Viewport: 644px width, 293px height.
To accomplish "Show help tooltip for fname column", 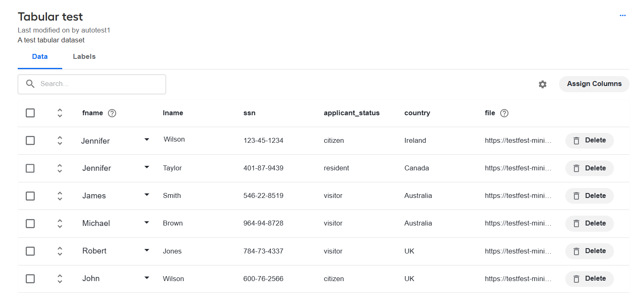I will coord(112,113).
